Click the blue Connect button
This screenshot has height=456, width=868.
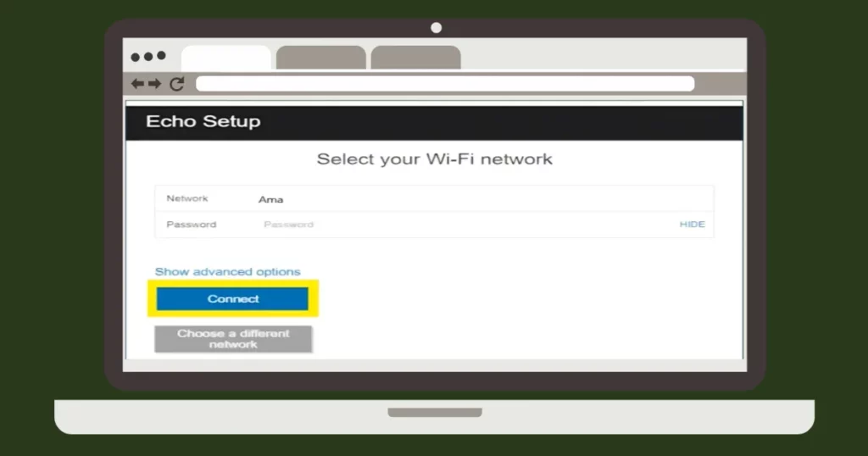point(232,299)
